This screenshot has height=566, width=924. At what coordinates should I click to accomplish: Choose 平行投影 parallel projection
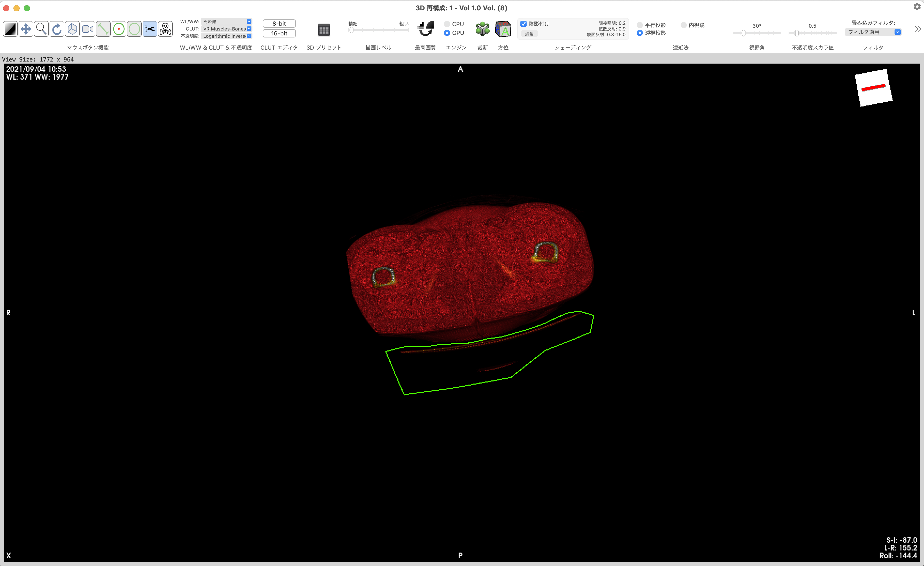(x=640, y=25)
